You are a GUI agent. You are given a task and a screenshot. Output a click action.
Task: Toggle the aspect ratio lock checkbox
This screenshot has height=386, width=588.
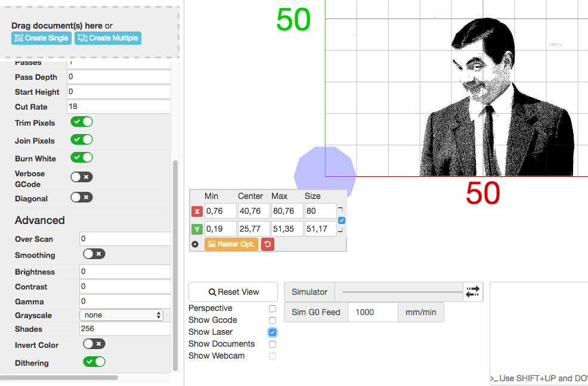[x=342, y=220]
